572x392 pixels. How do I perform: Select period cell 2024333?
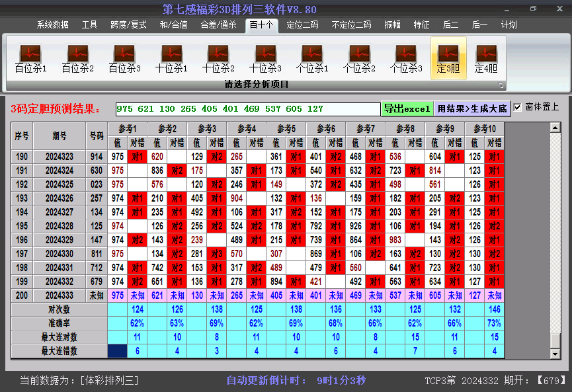60,295
